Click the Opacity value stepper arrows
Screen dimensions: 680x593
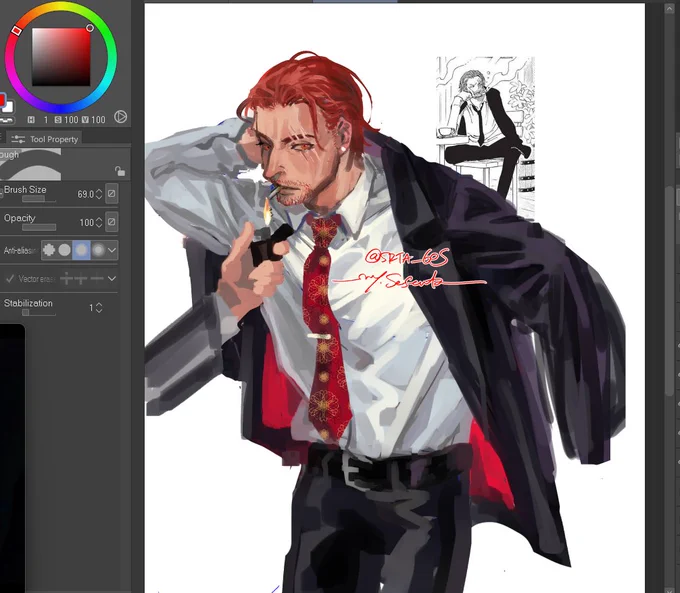pyautogui.click(x=99, y=222)
